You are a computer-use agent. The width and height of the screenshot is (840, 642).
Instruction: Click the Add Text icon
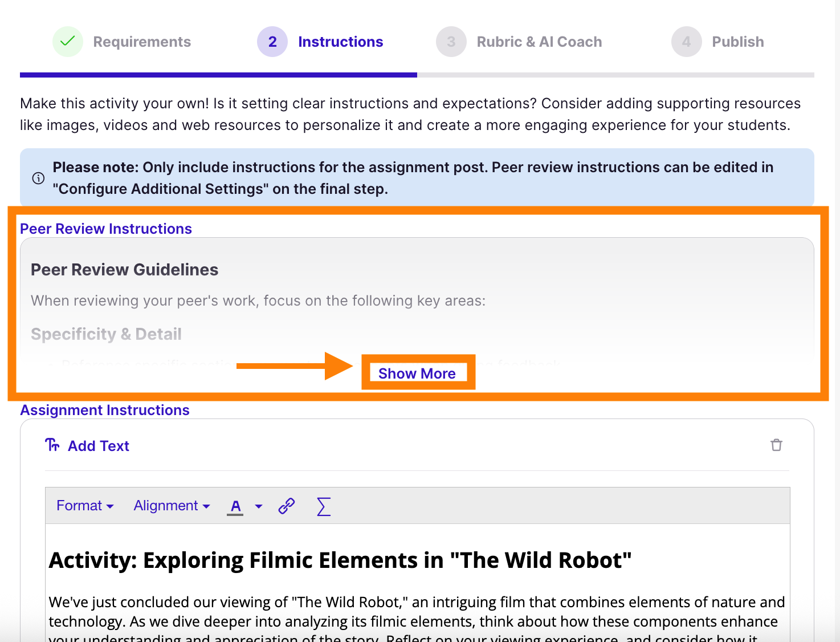(x=52, y=445)
